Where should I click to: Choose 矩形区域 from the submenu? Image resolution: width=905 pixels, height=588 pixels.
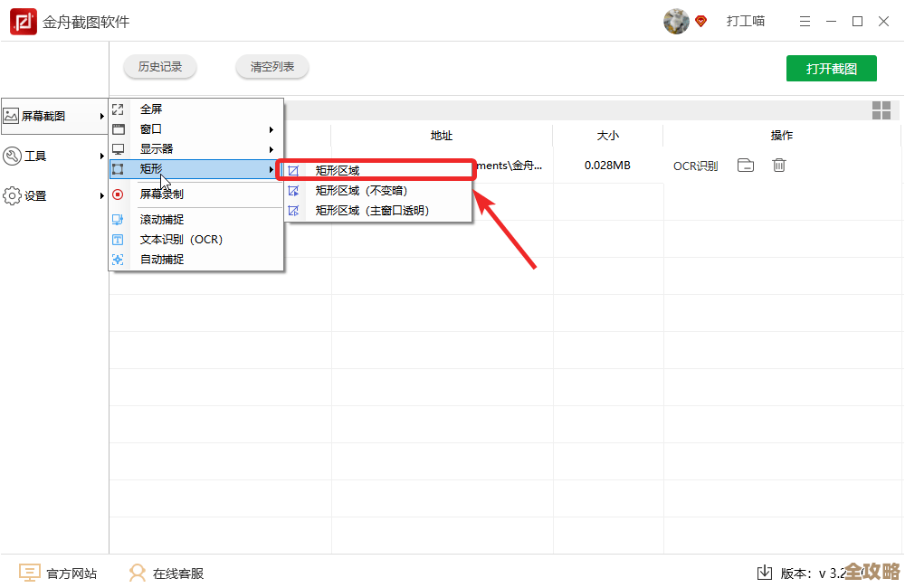click(x=338, y=170)
